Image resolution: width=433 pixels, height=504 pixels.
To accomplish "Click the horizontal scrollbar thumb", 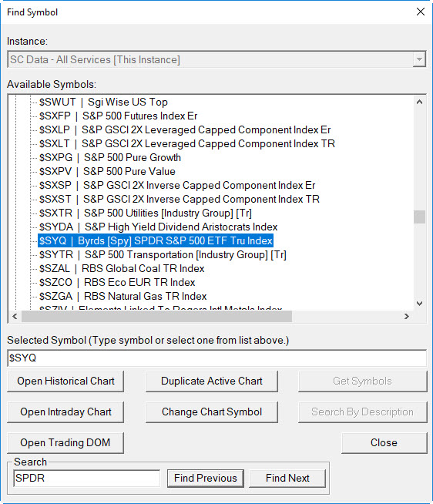I will pyautogui.click(x=156, y=316).
